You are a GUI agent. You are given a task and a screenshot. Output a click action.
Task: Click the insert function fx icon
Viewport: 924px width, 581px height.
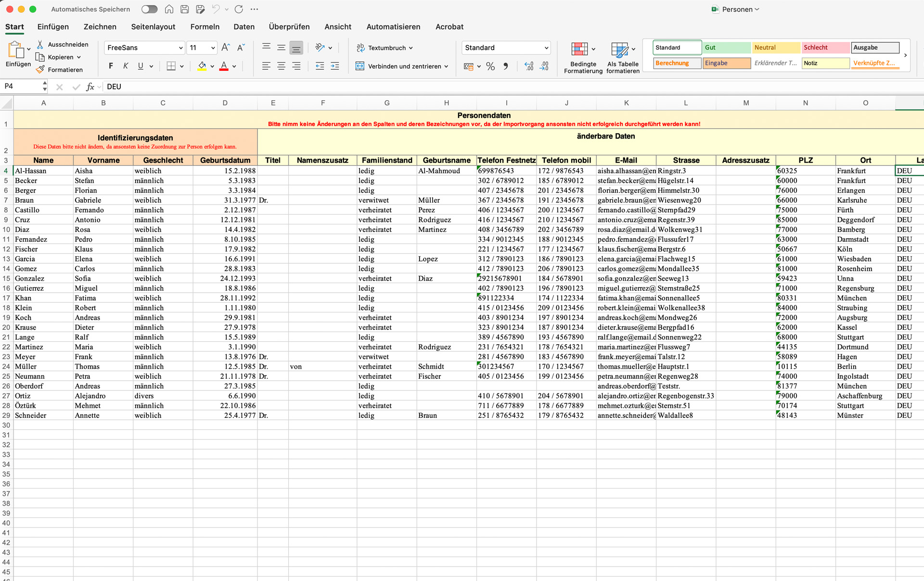click(90, 87)
